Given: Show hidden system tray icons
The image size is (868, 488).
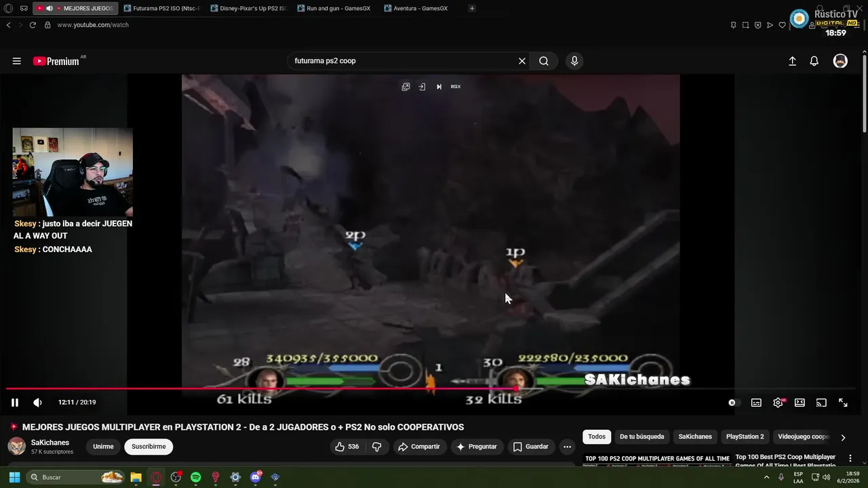Looking at the screenshot, I should 767,477.
